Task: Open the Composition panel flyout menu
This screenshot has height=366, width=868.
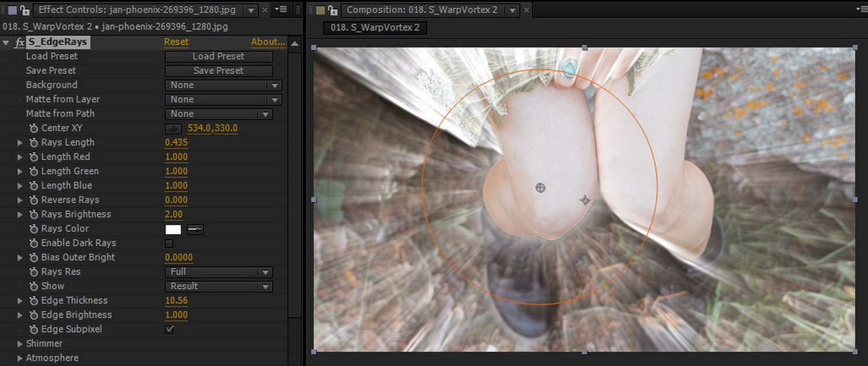Action: (x=861, y=9)
